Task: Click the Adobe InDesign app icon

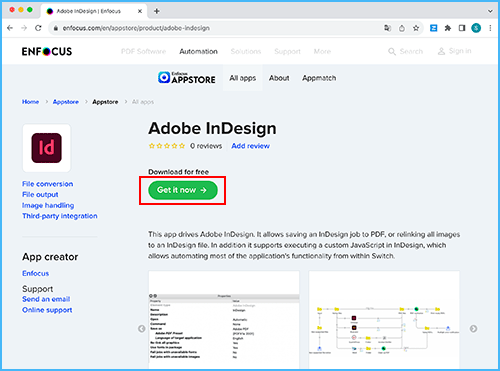Action: [47, 148]
